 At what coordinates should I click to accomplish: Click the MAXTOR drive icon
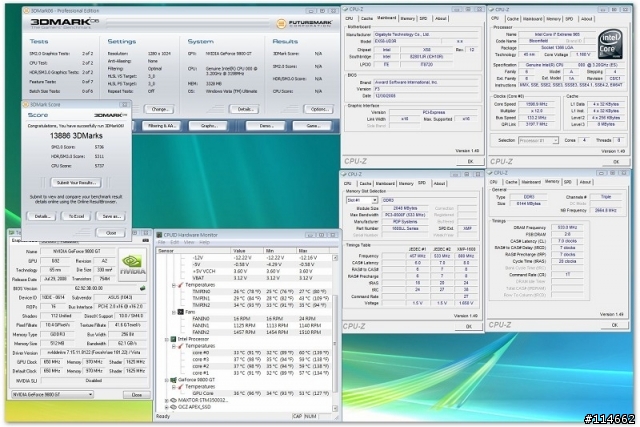(x=173, y=400)
